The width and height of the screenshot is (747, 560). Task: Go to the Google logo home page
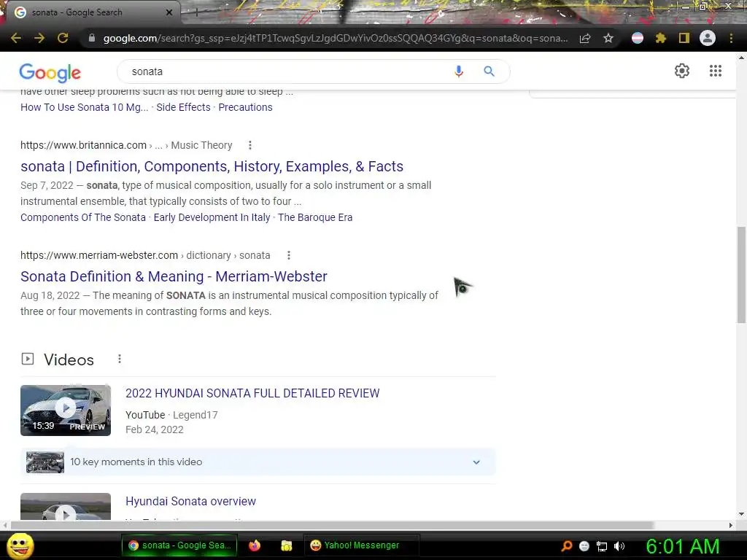pos(50,72)
